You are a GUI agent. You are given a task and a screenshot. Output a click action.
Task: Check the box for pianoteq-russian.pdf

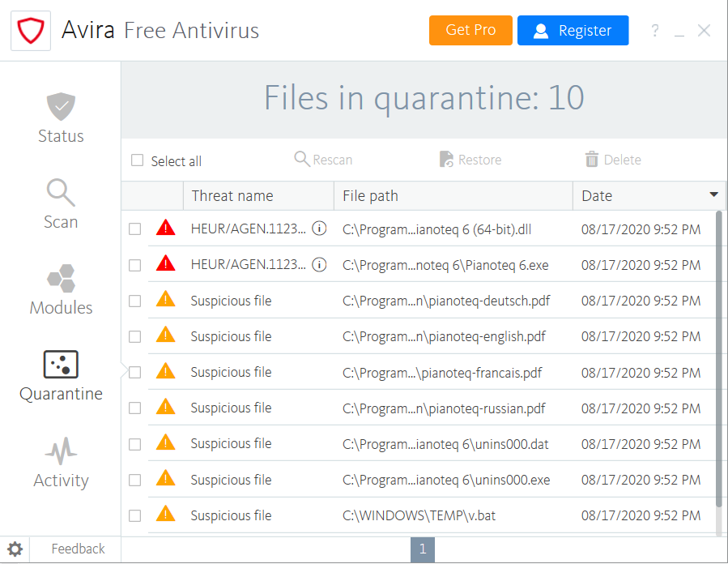pyautogui.click(x=135, y=408)
